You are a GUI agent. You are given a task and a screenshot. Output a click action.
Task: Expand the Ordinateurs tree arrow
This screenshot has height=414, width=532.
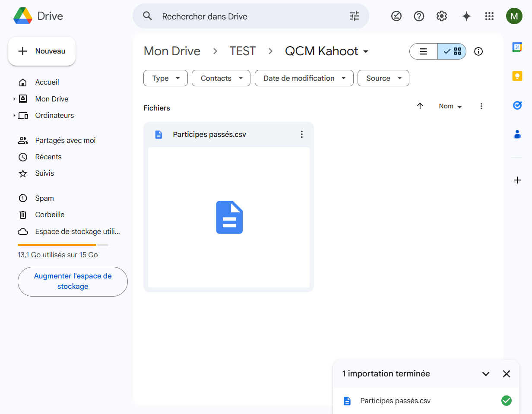[x=14, y=115]
